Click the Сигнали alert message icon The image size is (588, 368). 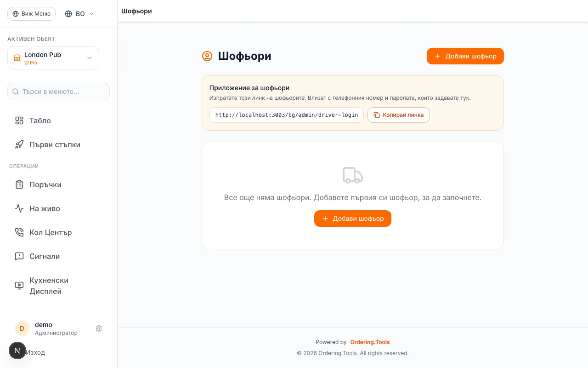click(x=19, y=256)
